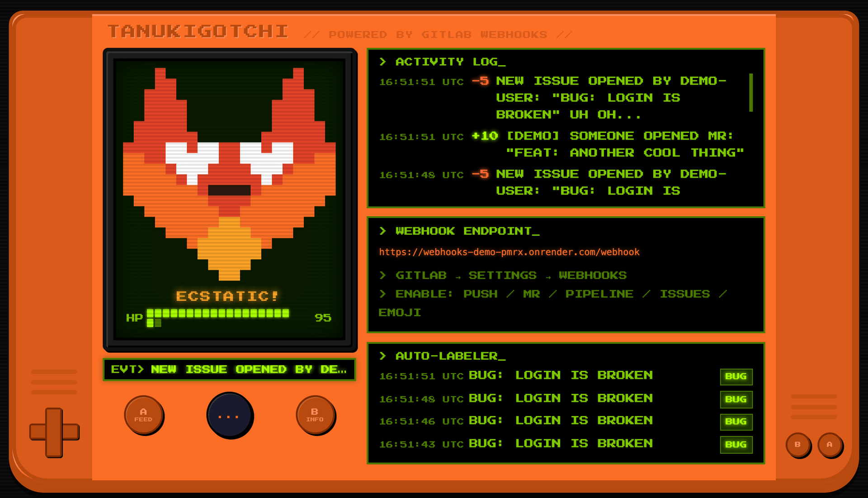The image size is (868, 498).
Task: Click the 16:51:48 UTC activity log timestamp
Action: click(x=421, y=175)
